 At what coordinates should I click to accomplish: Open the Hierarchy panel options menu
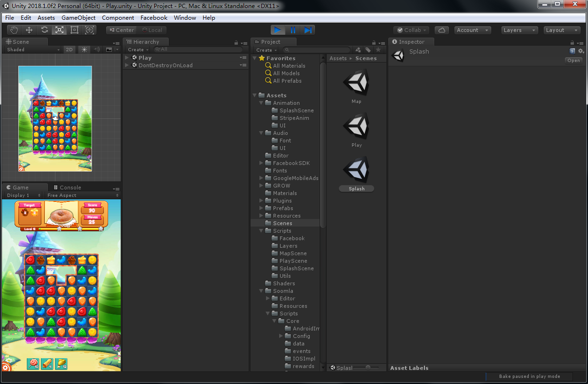[243, 42]
